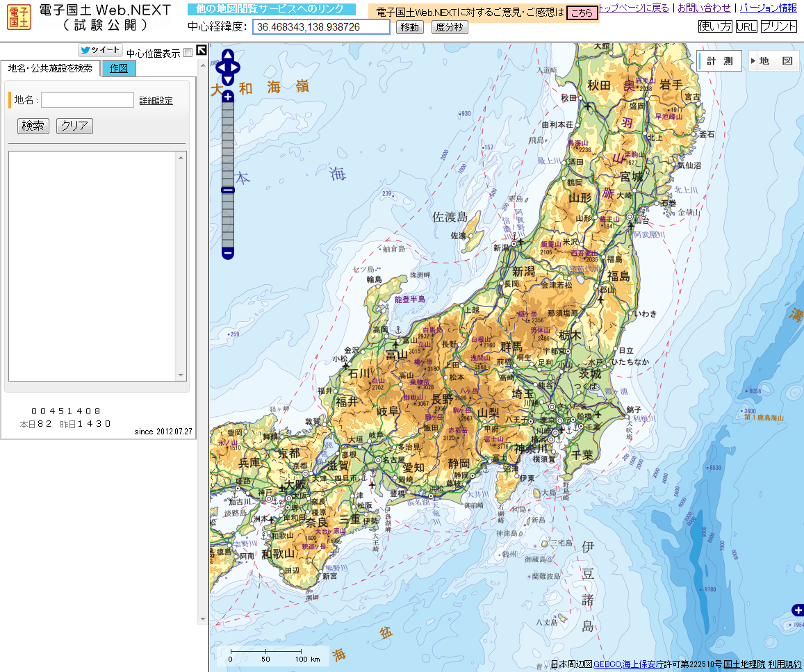Collapse the sidebar with the arrow icon
The height and width of the screenshot is (672, 804).
(x=200, y=49)
